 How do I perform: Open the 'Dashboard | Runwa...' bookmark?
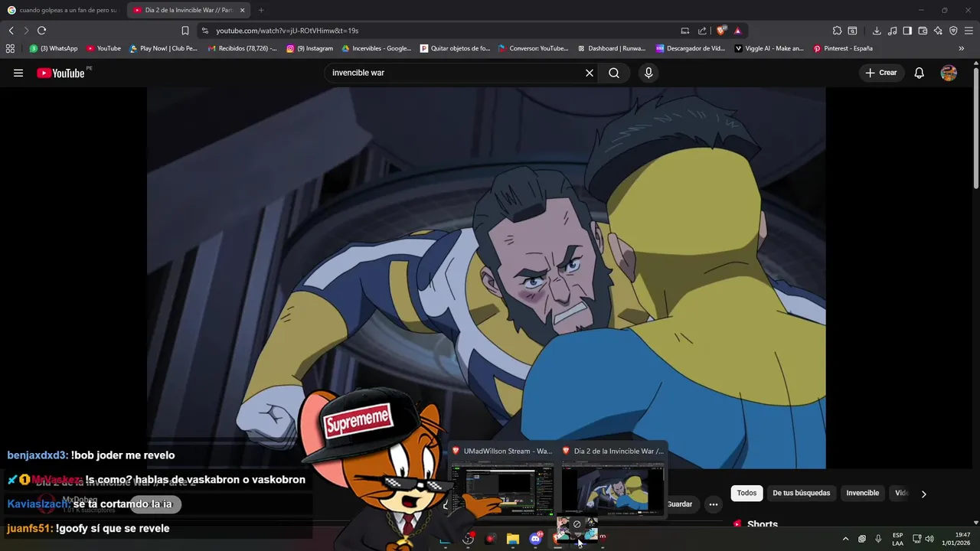click(611, 48)
